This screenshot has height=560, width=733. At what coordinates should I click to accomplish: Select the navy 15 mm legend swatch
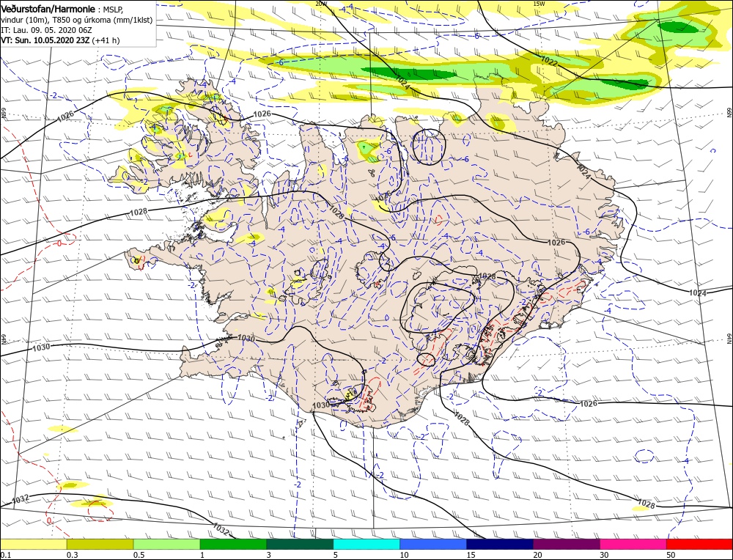[x=500, y=544]
